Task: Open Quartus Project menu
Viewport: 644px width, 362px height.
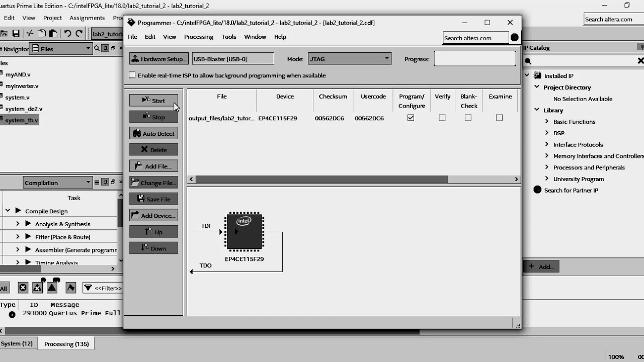Action: tap(52, 18)
